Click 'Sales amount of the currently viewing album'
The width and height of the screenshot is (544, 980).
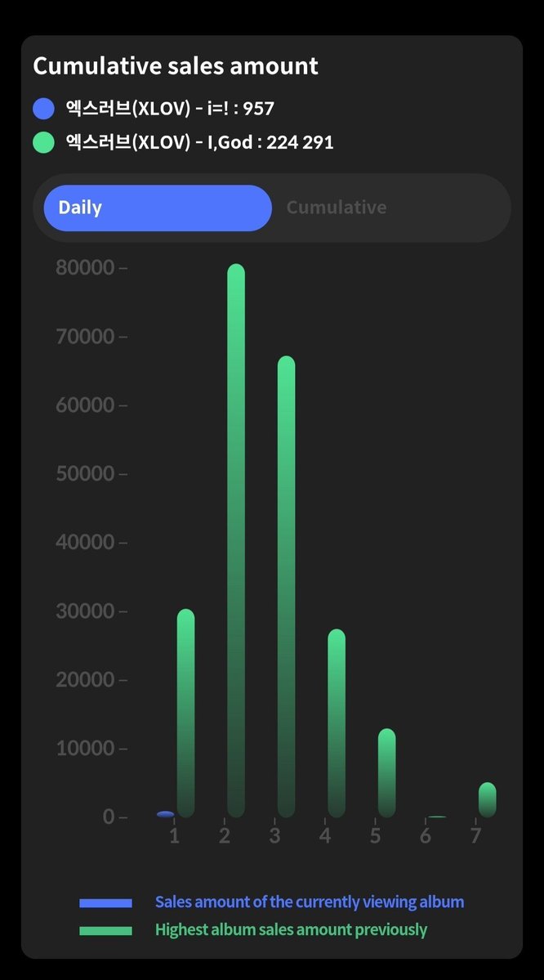[x=309, y=902]
